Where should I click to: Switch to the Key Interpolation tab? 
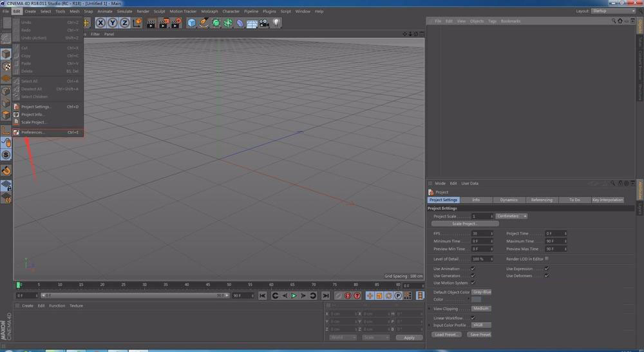(x=607, y=200)
